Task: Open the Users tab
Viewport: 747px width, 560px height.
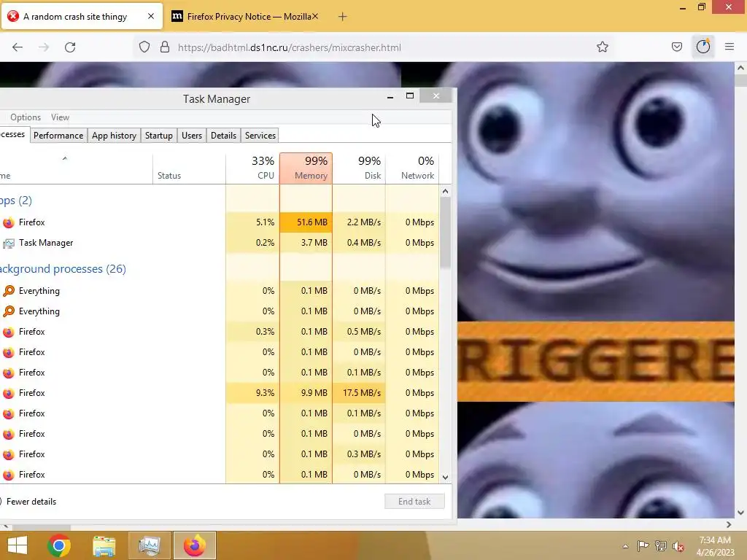Action: (192, 135)
